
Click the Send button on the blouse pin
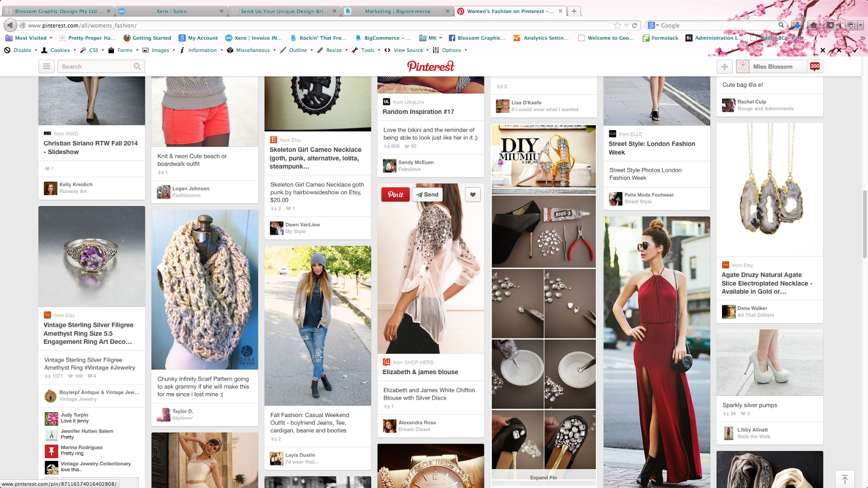coord(427,195)
